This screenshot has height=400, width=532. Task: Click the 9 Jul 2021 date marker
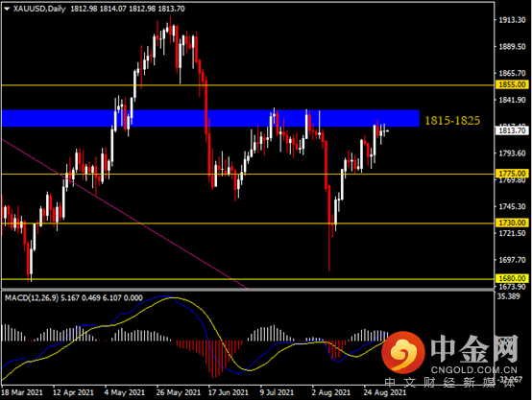[277, 392]
